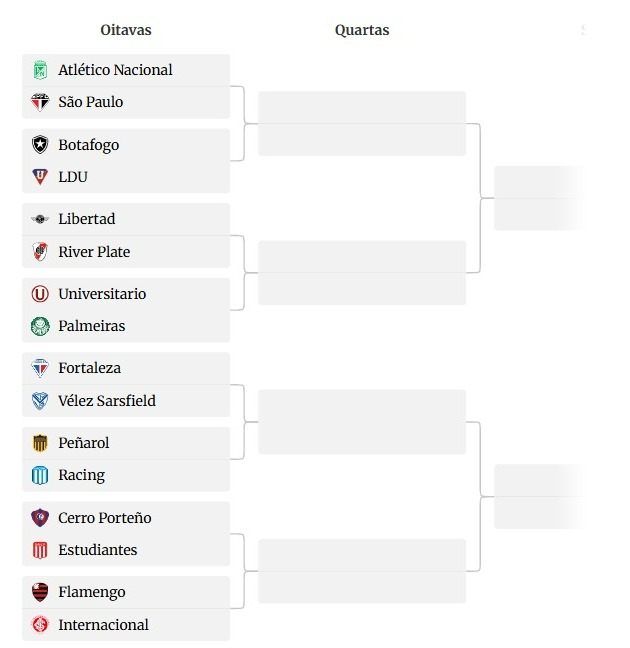Click the Palmeiras green crest
The width and height of the screenshot is (630, 648).
point(40,326)
